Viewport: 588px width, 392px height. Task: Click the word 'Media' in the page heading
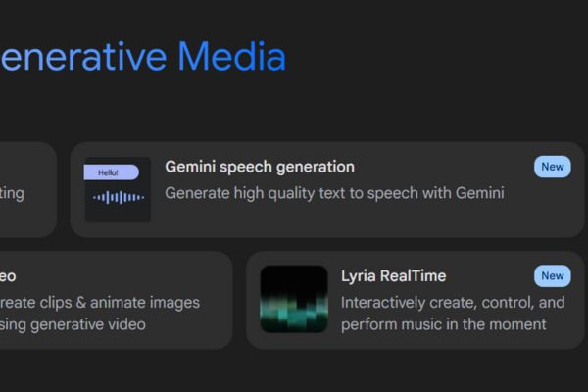(x=231, y=58)
